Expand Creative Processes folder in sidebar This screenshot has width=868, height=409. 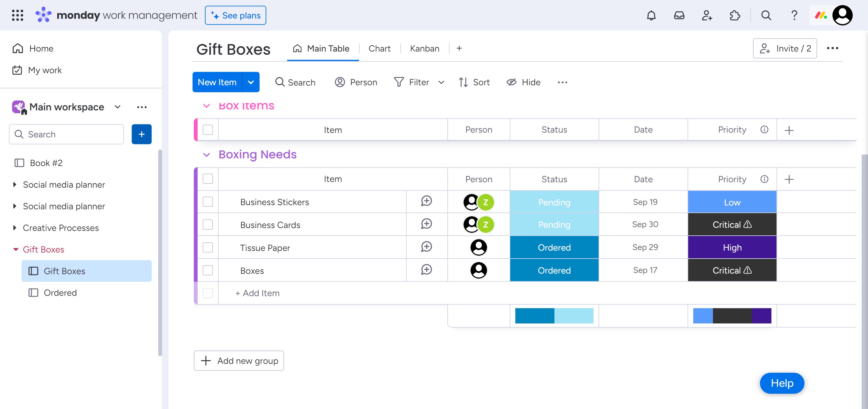(x=15, y=228)
